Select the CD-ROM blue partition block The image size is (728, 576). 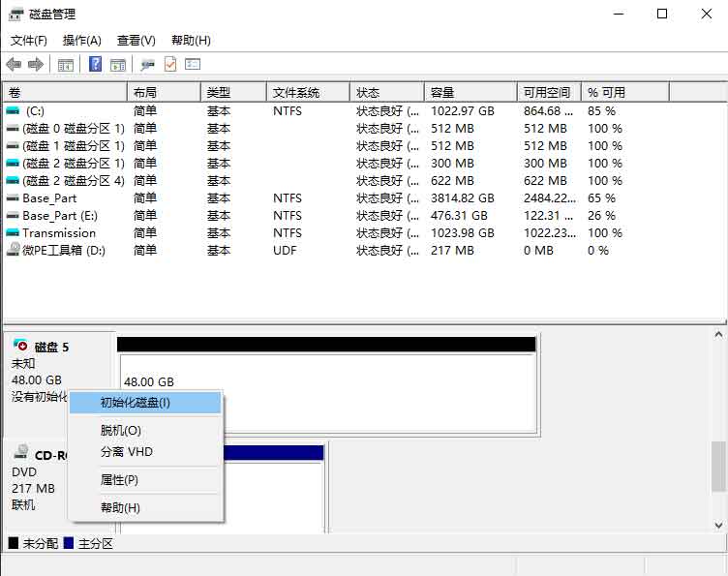[273, 489]
